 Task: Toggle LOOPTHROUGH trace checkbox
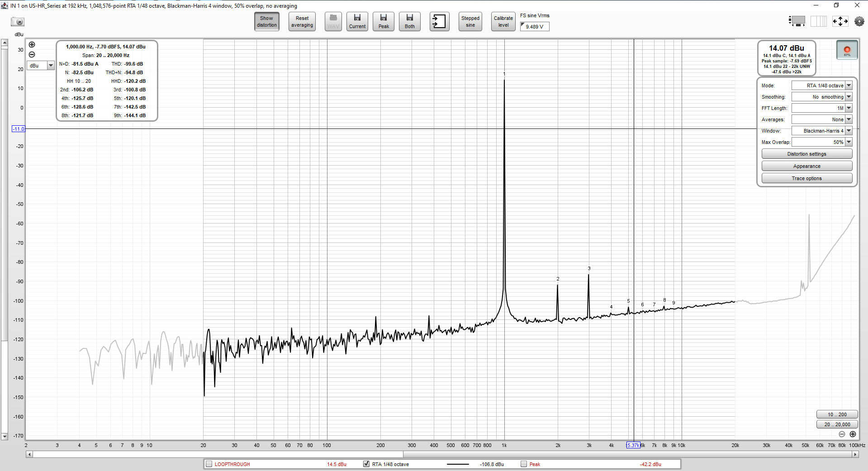pyautogui.click(x=209, y=464)
